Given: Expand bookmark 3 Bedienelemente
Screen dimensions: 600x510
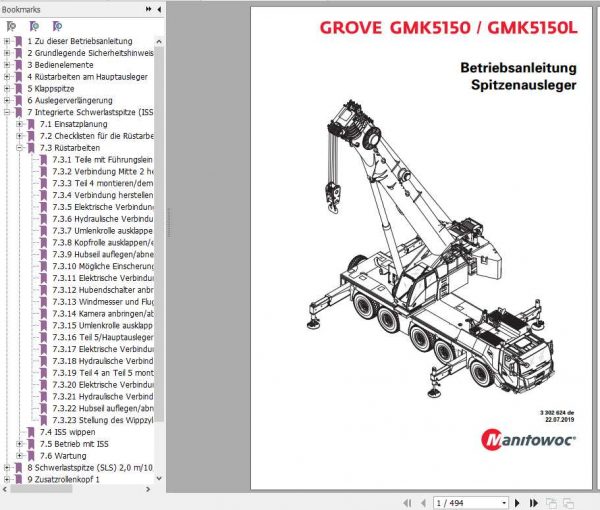Looking at the screenshot, I should tap(7, 65).
